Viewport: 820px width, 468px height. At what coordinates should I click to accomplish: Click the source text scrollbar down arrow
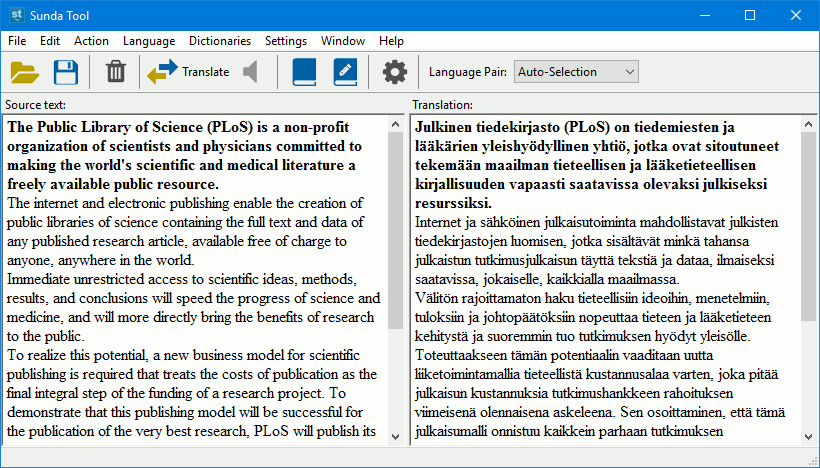click(x=395, y=437)
